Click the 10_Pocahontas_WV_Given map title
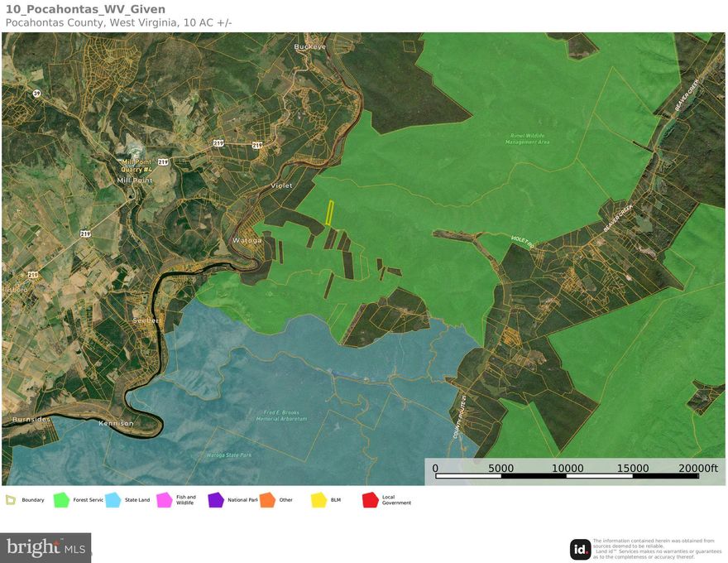Viewport: 728px width, 563px height. coord(85,9)
